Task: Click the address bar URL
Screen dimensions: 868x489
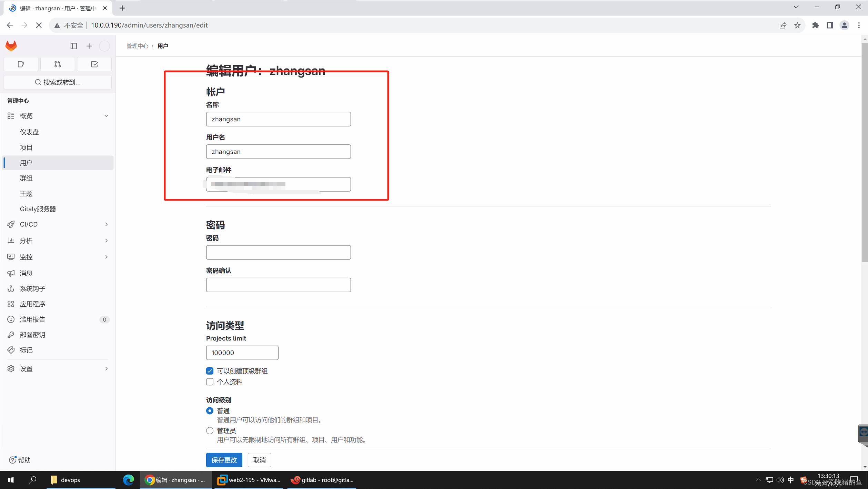Action: (x=149, y=25)
